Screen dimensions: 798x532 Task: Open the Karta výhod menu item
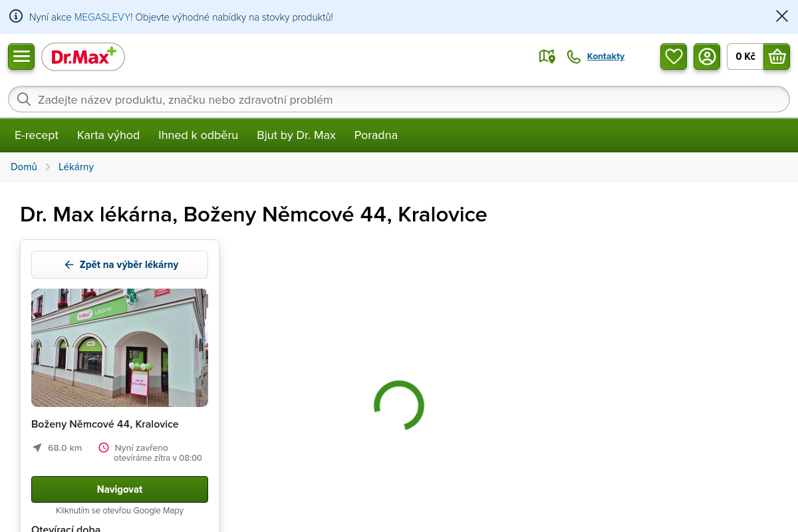point(108,135)
